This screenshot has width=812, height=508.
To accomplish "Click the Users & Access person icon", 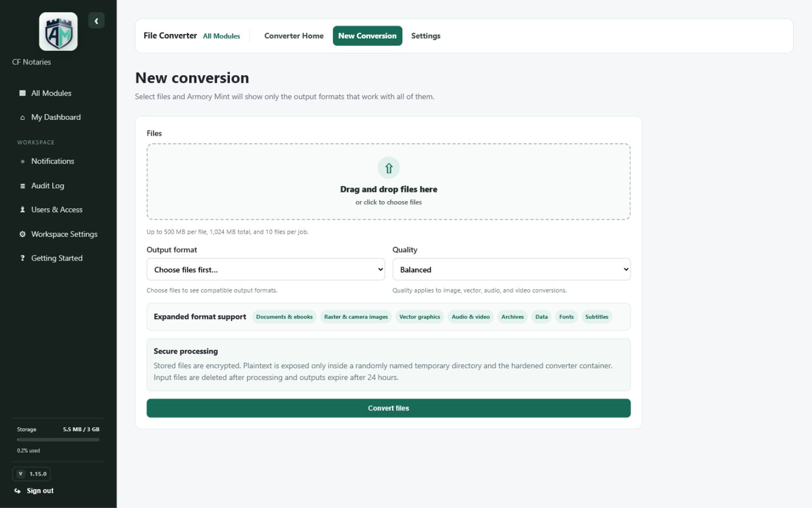I will [22, 210].
